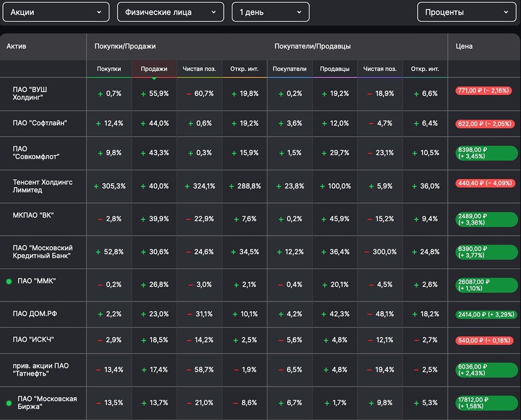
Task: Open ПАО "ММК" asset name
Action: (36, 281)
